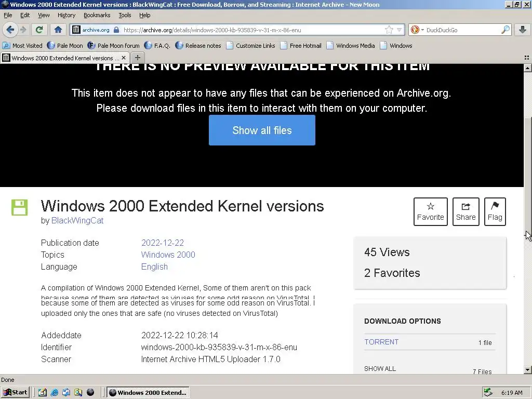This screenshot has width=532, height=399.
Task: Click the first quick launch notepad icon
Action: coord(43,393)
